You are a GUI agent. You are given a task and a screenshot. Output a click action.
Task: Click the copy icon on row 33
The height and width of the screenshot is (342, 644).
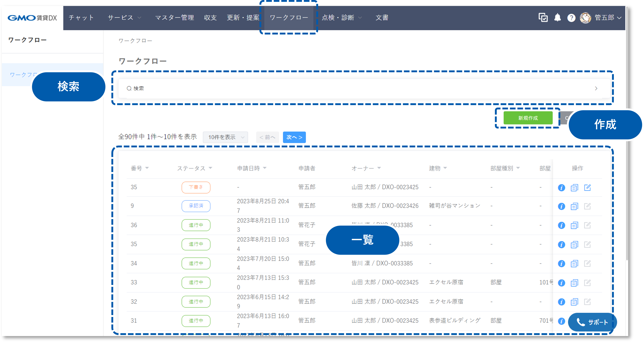(x=574, y=283)
